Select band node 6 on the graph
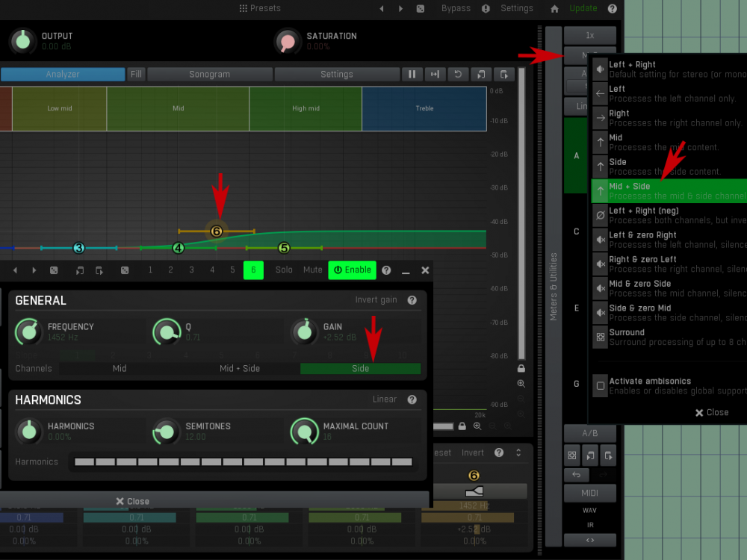 click(x=217, y=231)
